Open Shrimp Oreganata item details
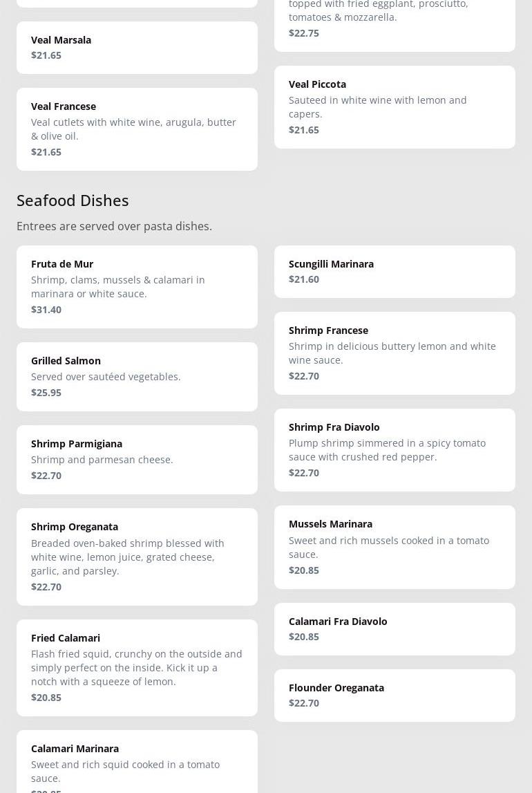This screenshot has height=793, width=532. point(137,556)
